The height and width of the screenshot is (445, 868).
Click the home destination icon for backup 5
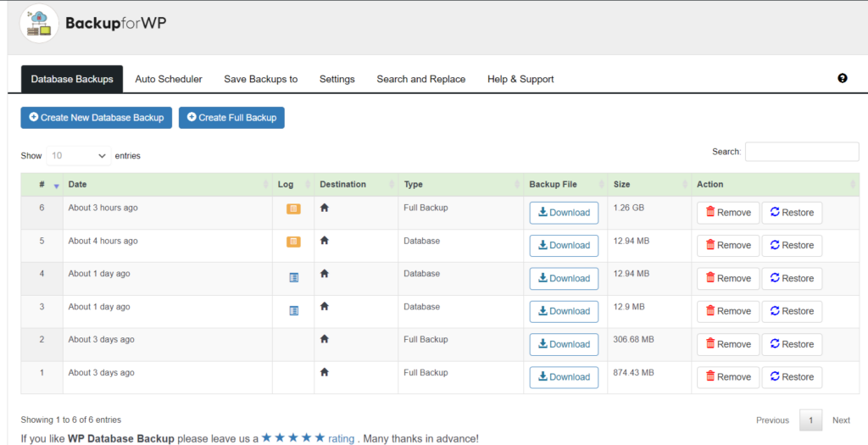point(325,241)
